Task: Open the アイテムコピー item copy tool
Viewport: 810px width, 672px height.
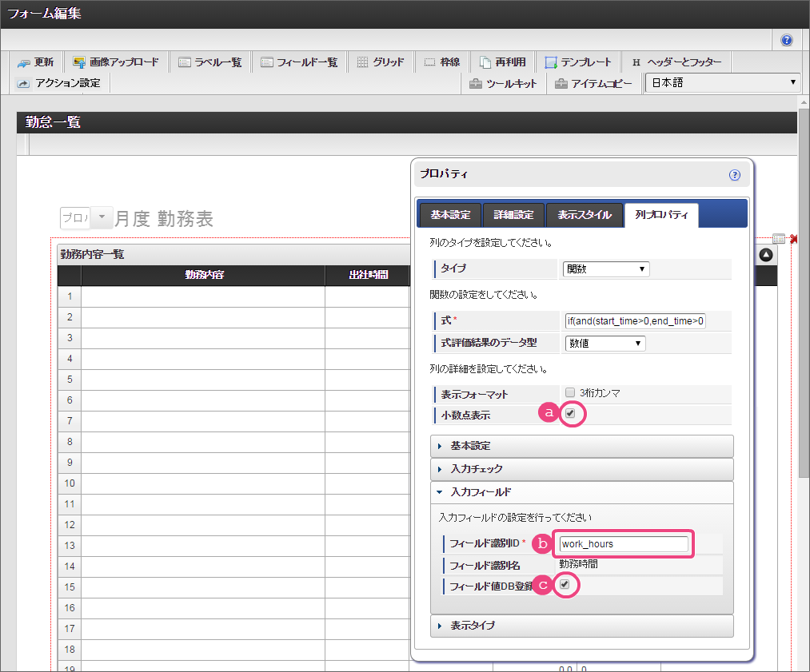Action: click(x=593, y=84)
